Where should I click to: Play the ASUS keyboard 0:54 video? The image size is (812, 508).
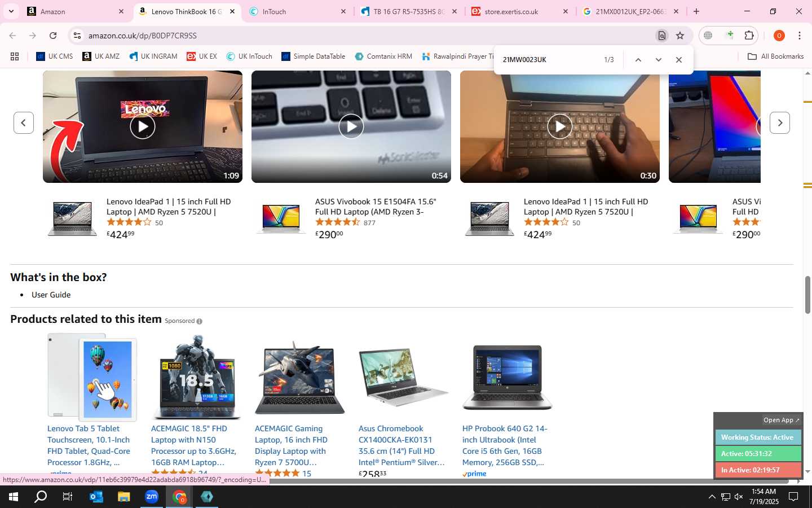351,126
